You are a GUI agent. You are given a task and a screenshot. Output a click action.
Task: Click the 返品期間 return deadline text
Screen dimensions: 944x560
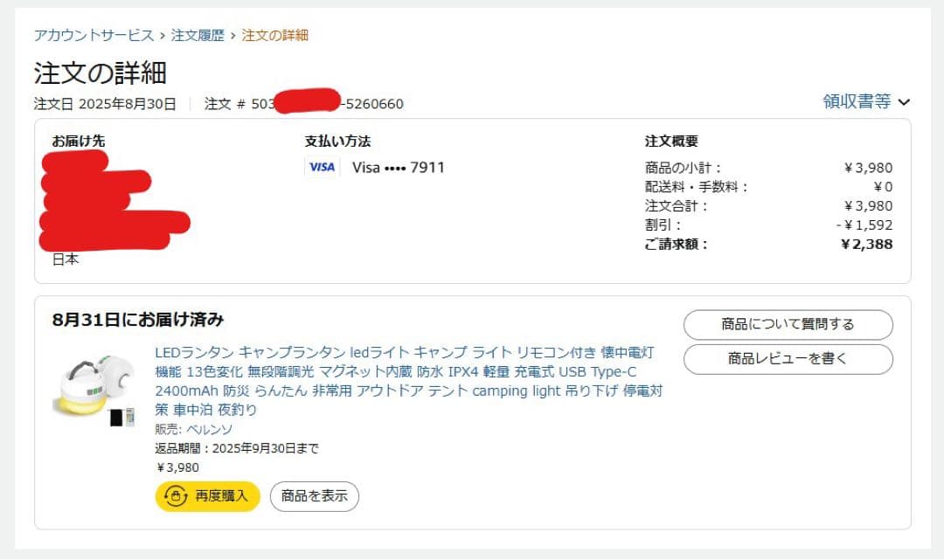pyautogui.click(x=237, y=449)
